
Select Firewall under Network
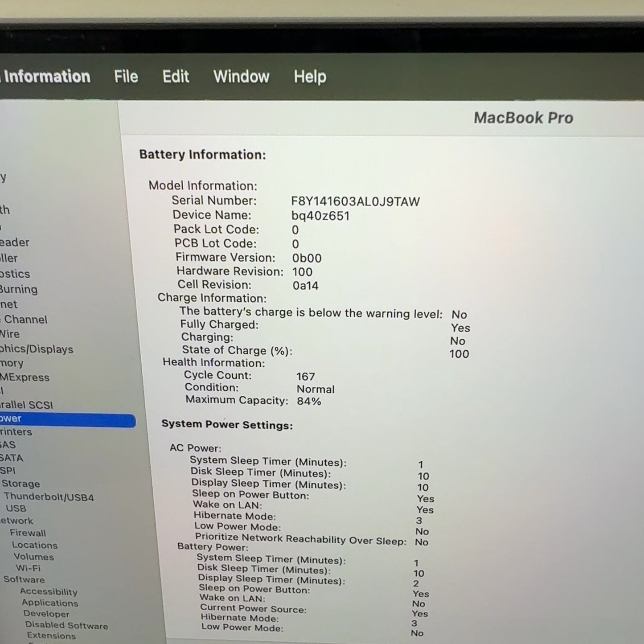click(28, 533)
